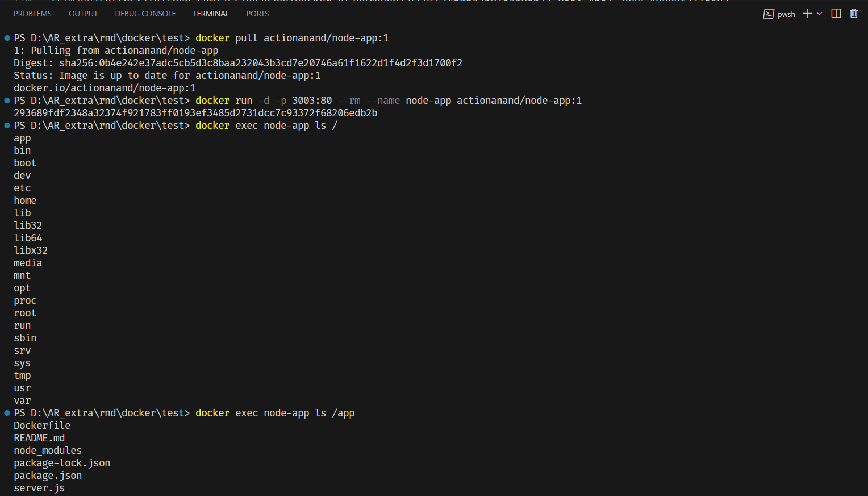Click the container ID hash output line

pos(195,112)
